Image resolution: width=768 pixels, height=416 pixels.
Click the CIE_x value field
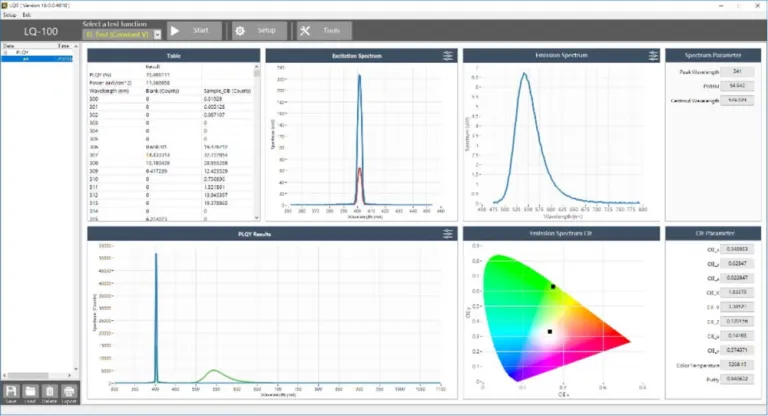(737, 249)
